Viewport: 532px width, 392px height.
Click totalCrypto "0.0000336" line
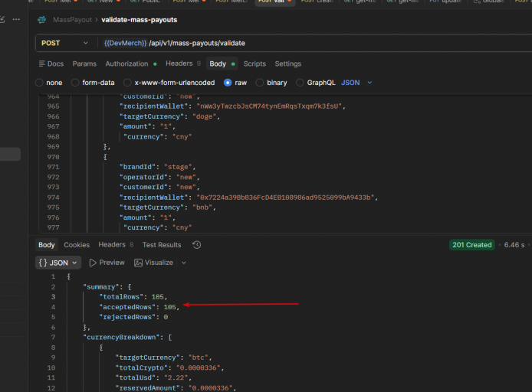[170, 367]
